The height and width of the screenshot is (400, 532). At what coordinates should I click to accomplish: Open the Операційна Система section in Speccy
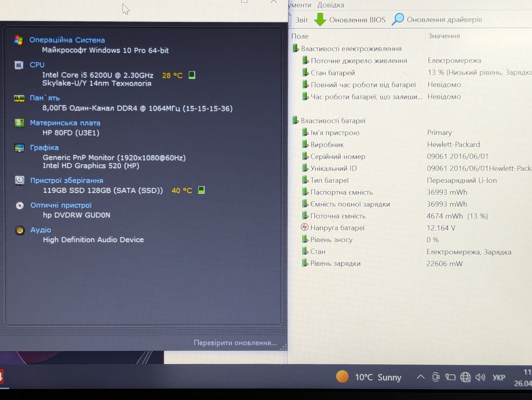tap(67, 40)
